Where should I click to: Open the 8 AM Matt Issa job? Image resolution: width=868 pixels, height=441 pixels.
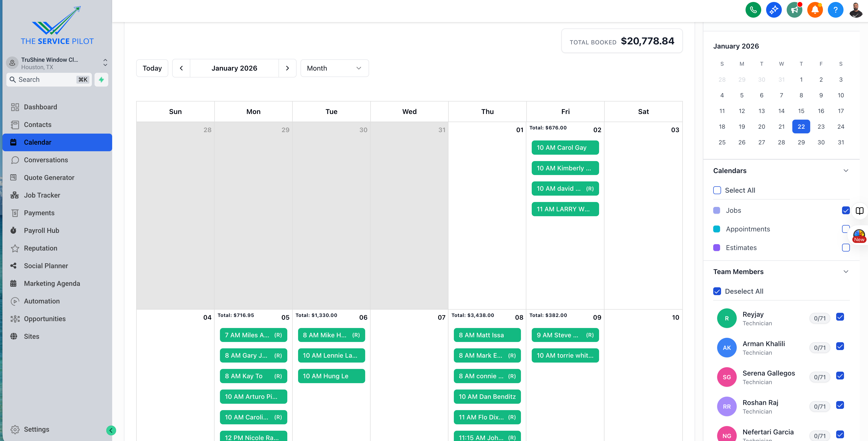coord(487,336)
